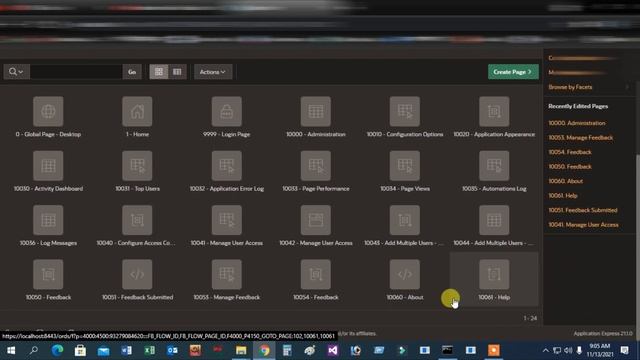Screen dimensions: 640x360
Task: Open Outlook from the taskbar
Action: (172, 350)
